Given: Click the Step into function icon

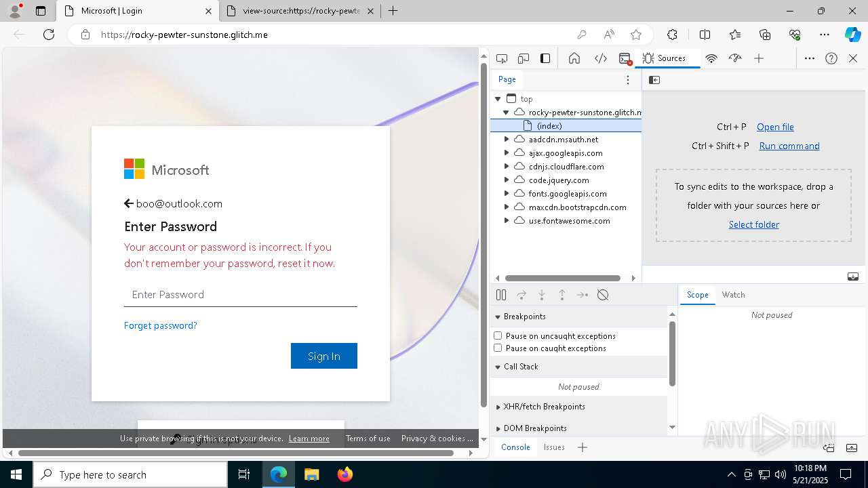Looking at the screenshot, I should pos(542,295).
